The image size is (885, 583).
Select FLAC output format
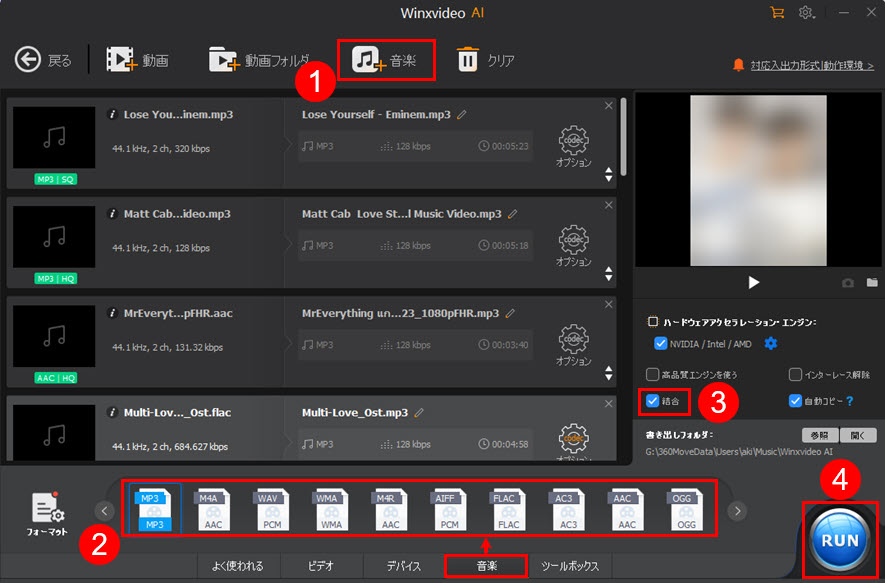coord(508,510)
